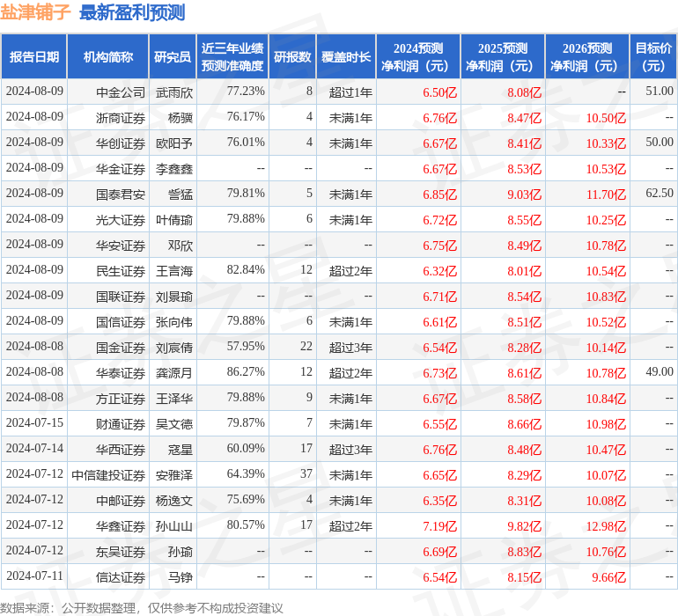Select the 2024预测净利润 column header

tap(418, 56)
